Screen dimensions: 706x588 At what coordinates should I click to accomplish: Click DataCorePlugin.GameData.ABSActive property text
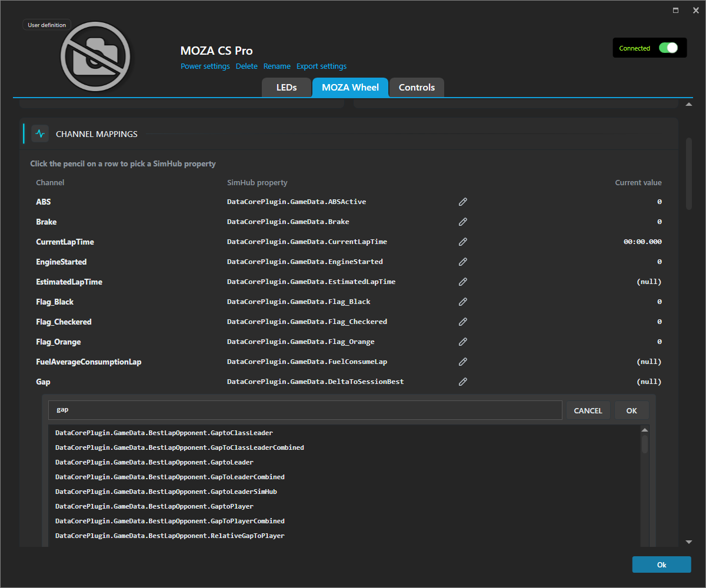(x=297, y=202)
